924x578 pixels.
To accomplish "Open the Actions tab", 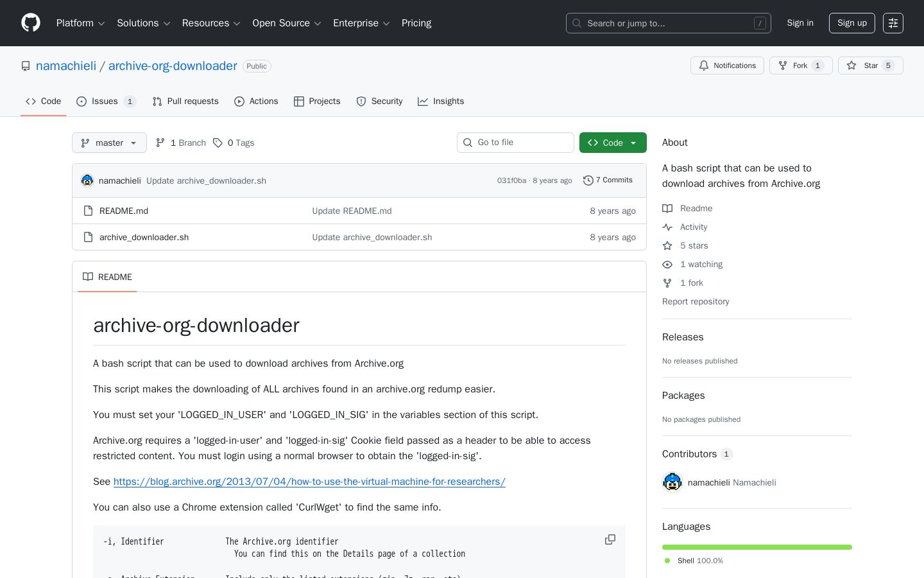I will [256, 101].
